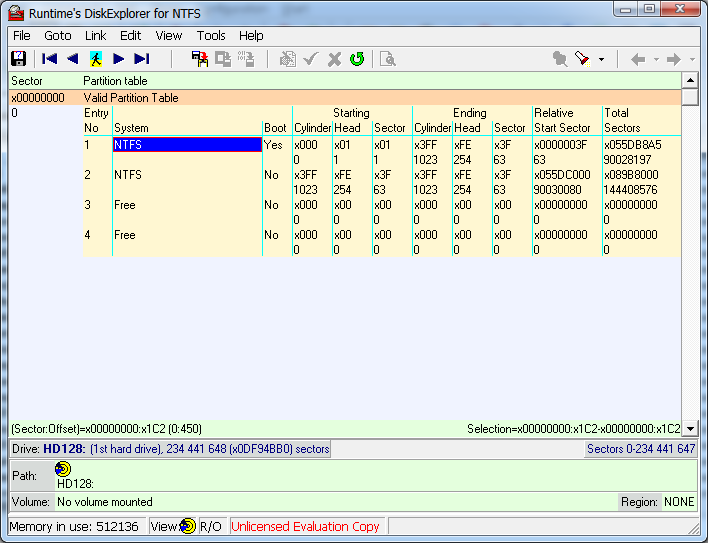Select the entry 4 Free system cell
Viewport: 708px width, 543px height.
coord(187,235)
